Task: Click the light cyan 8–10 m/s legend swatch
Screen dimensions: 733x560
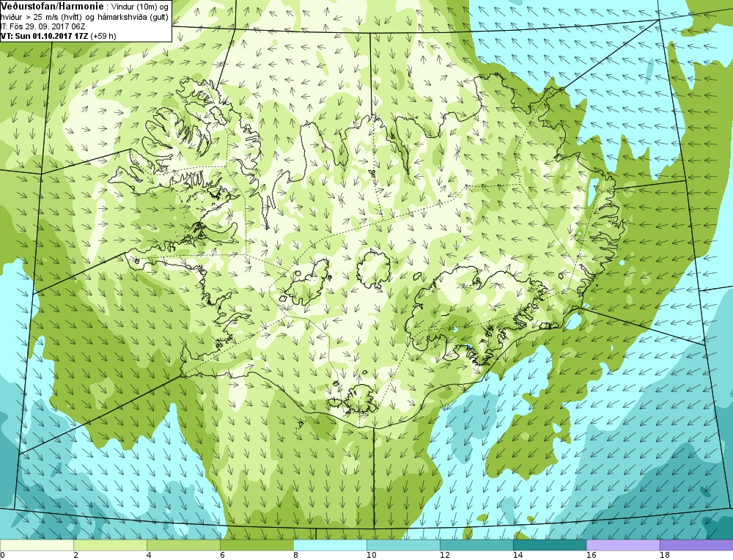Action: tap(330, 545)
